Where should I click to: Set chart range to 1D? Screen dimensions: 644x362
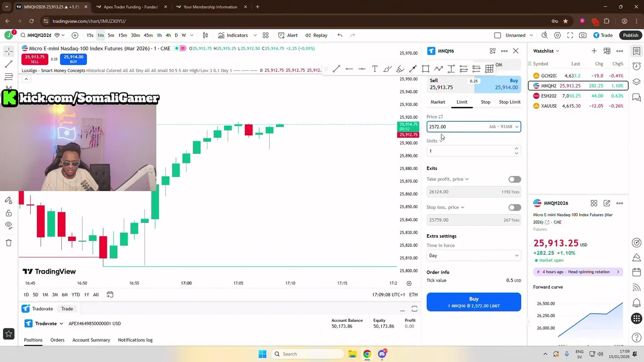[x=26, y=295]
